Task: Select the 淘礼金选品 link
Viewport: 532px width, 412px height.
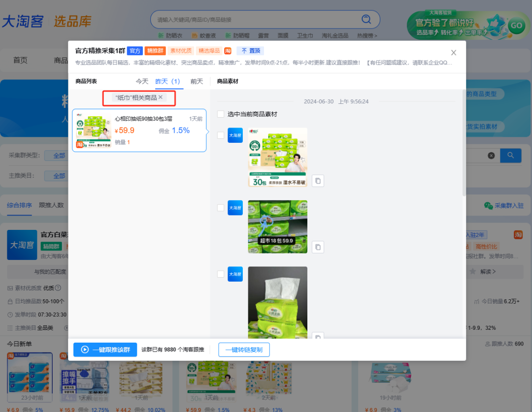Action: pyautogui.click(x=335, y=35)
